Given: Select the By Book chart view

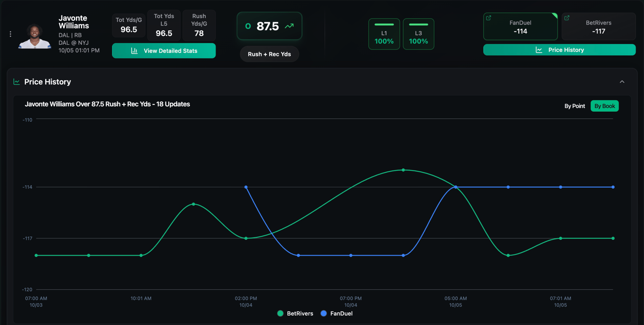Looking at the screenshot, I should click(604, 106).
